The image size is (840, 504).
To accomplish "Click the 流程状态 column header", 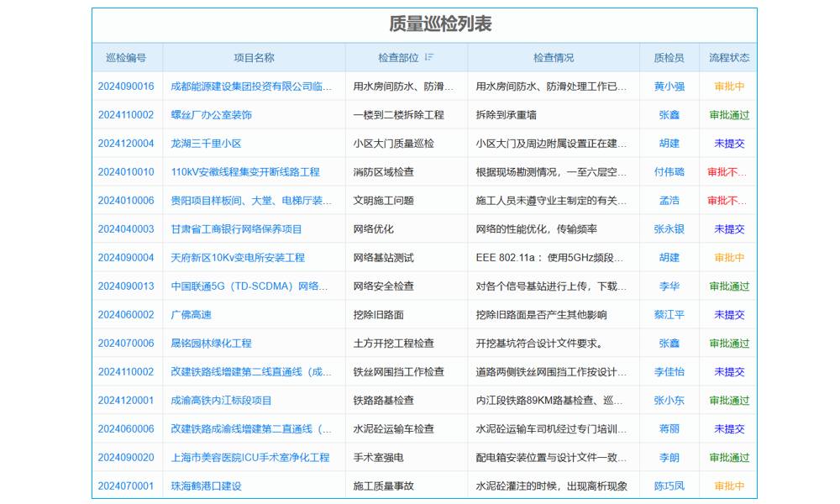I will (730, 56).
